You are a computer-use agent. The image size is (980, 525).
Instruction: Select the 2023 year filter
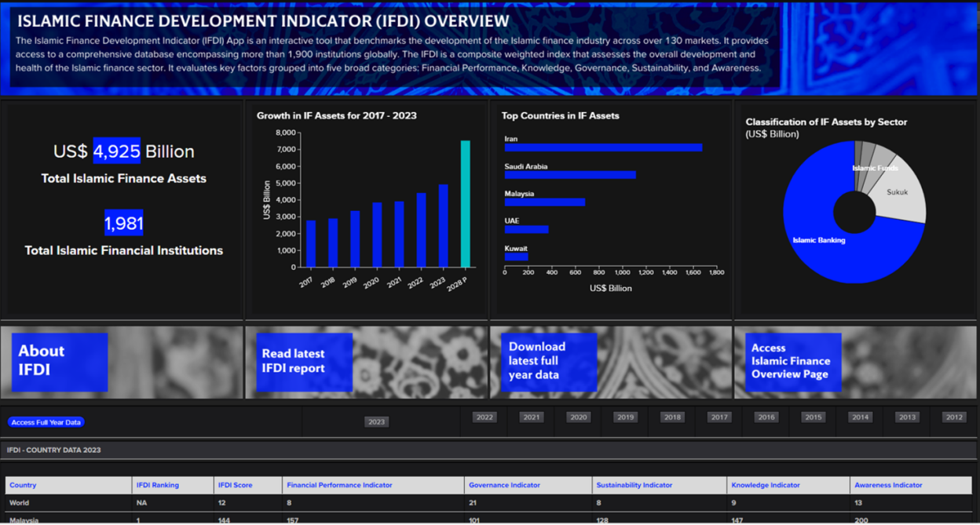376,421
